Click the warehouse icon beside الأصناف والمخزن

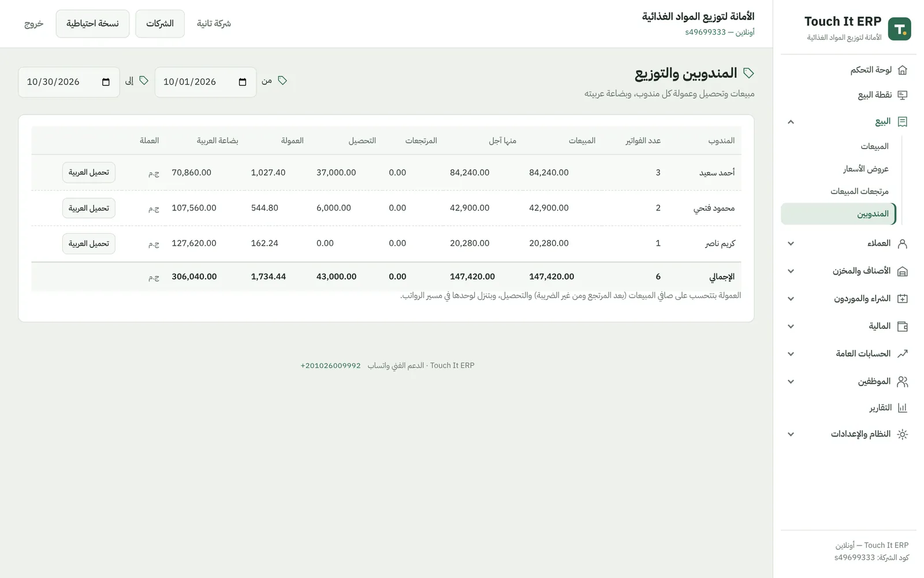point(903,271)
